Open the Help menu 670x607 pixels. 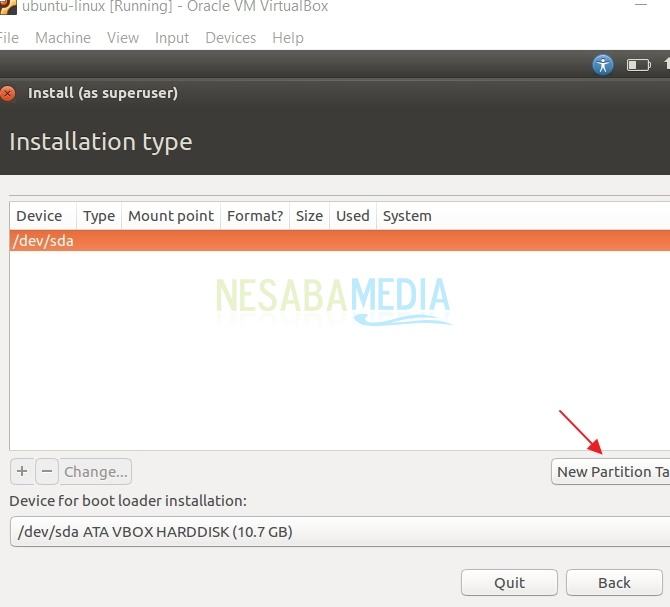pos(288,38)
